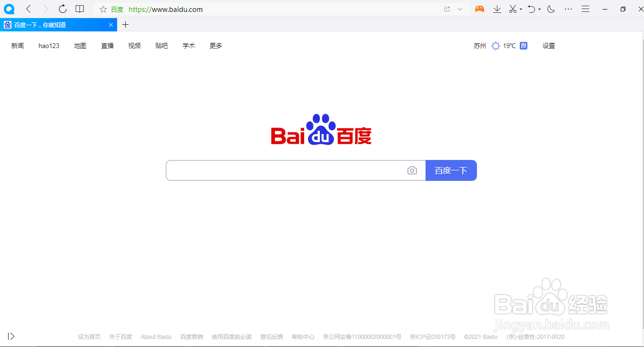The height and width of the screenshot is (347, 644).
Task: Refresh the Baidu homepage
Action: [62, 9]
